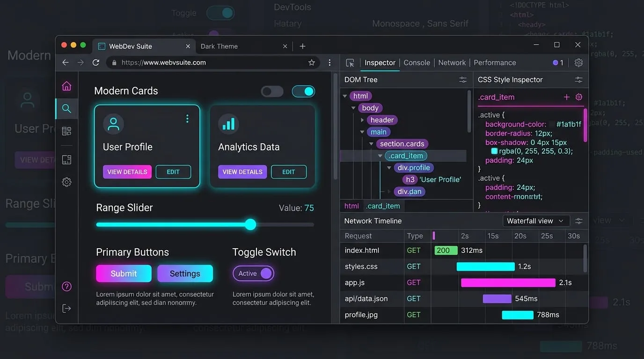Select the styles.css request row
The image size is (644, 359).
(462, 266)
